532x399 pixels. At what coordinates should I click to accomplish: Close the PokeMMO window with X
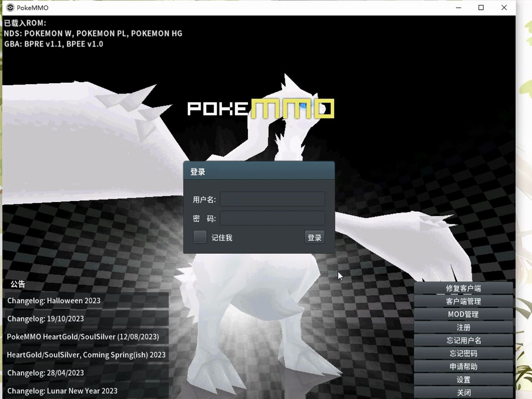click(504, 7)
